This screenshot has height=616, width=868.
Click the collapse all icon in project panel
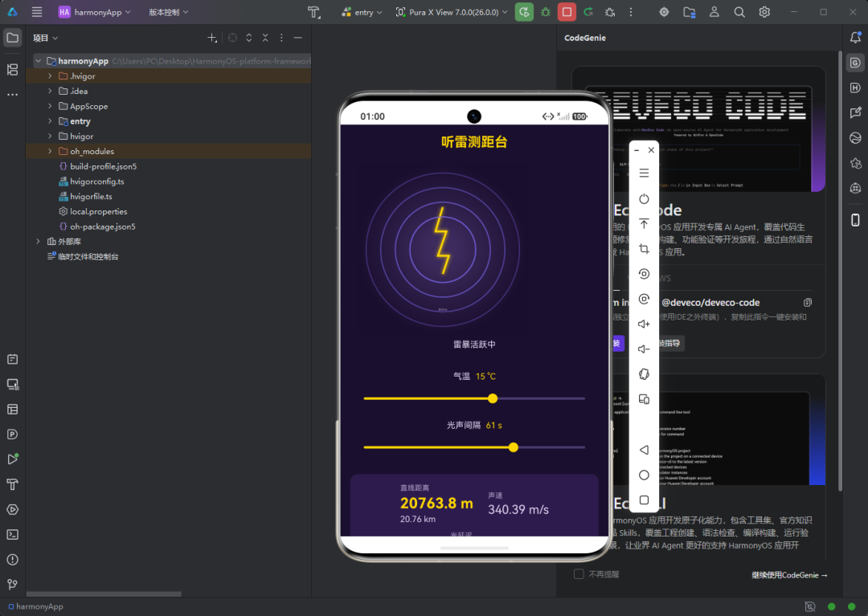point(265,38)
